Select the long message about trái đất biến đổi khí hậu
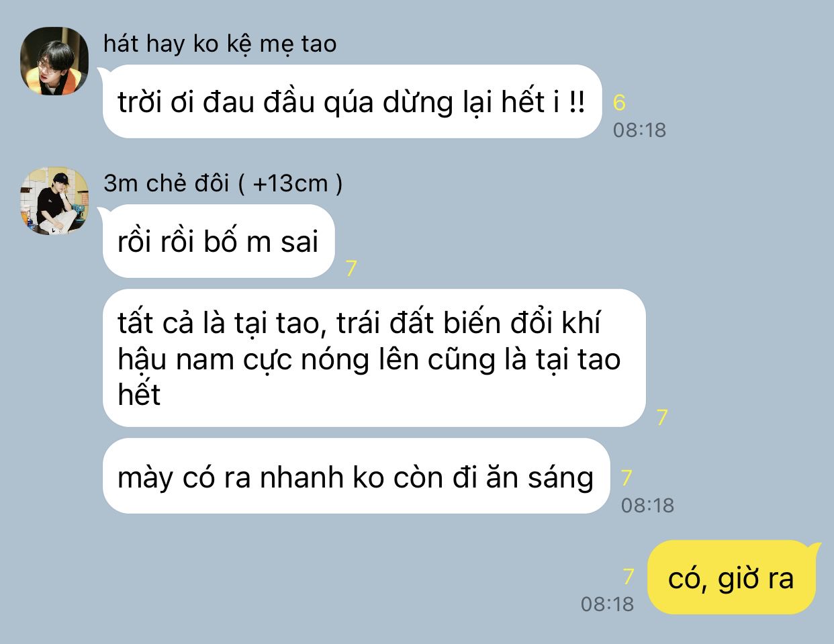This screenshot has height=644, width=834. click(x=374, y=358)
